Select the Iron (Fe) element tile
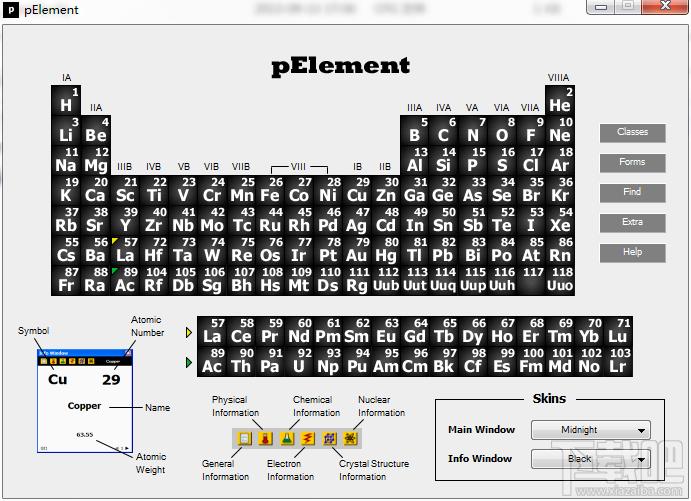 click(270, 190)
